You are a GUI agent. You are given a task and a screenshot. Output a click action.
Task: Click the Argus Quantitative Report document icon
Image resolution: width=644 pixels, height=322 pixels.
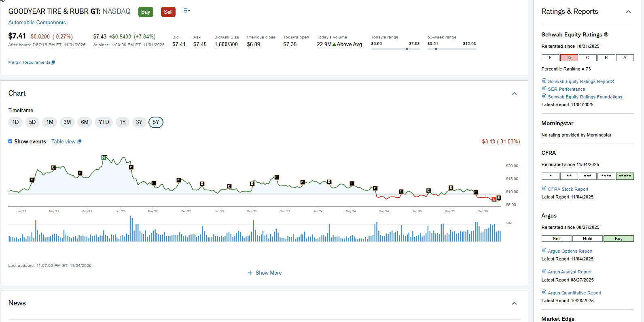(x=544, y=292)
